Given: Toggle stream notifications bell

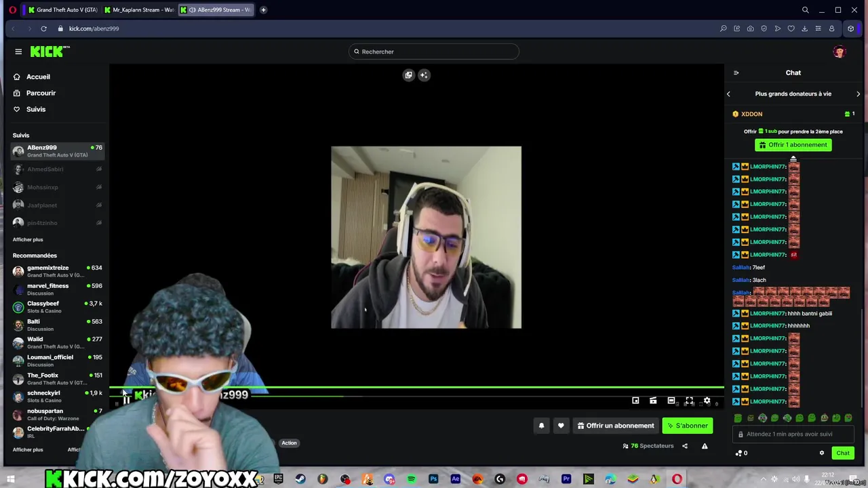Looking at the screenshot, I should coord(541,426).
